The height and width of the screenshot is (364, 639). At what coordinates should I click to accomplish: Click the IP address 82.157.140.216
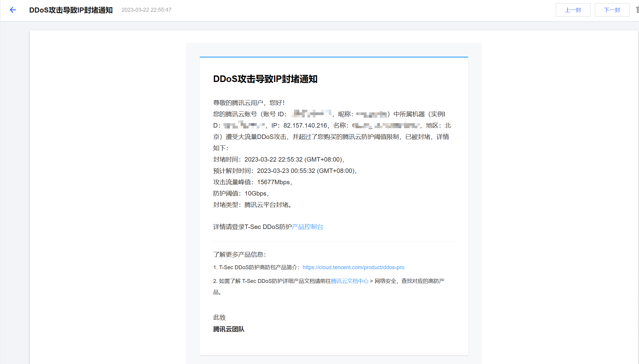coord(305,126)
